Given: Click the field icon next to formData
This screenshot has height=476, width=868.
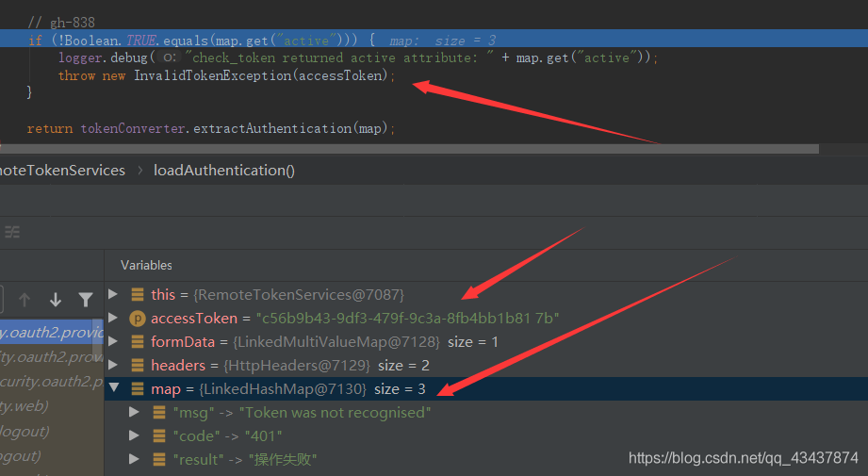Looking at the screenshot, I should click(x=138, y=342).
